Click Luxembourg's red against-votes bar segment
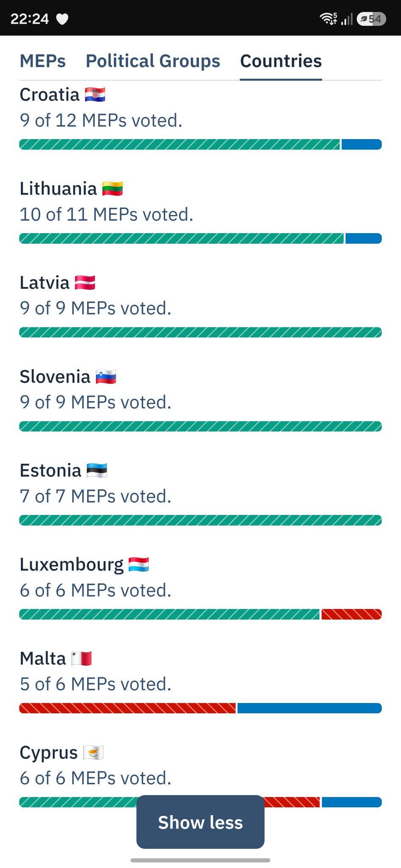The image size is (401, 868). point(352,614)
